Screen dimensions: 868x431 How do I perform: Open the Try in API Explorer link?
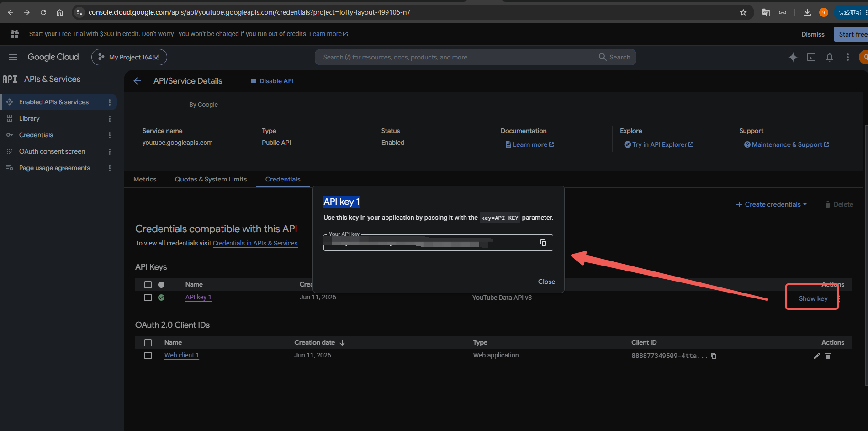pos(659,144)
